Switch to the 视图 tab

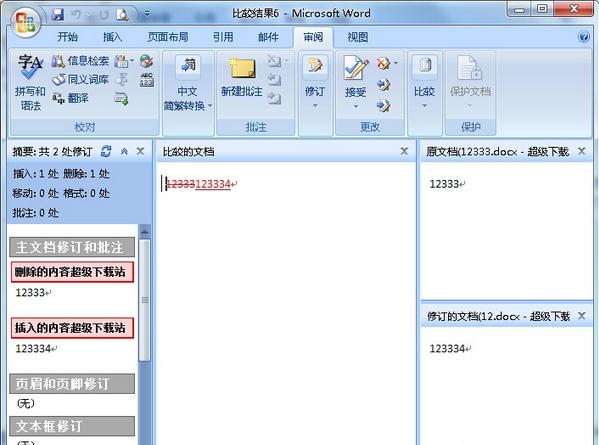[x=357, y=37]
